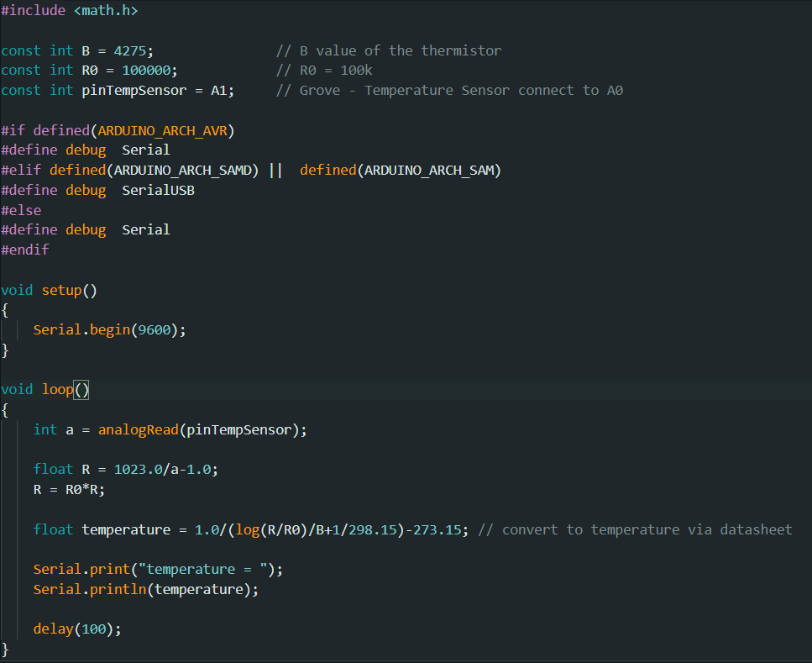Click the 100000 value of R0

tap(149, 71)
